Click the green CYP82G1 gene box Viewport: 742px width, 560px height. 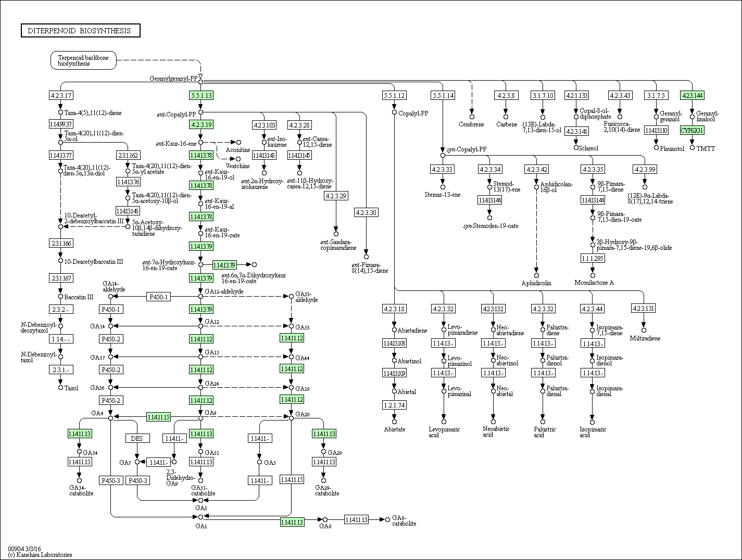pyautogui.click(x=692, y=130)
